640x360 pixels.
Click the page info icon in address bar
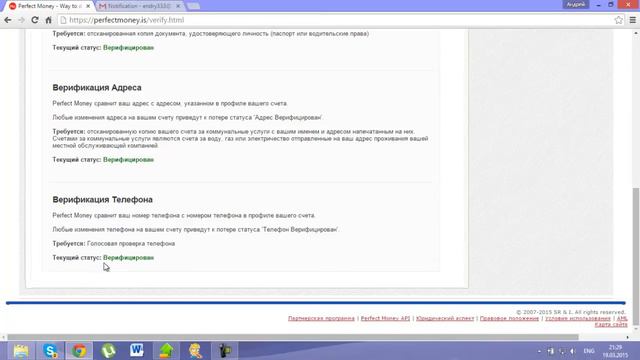point(63,20)
